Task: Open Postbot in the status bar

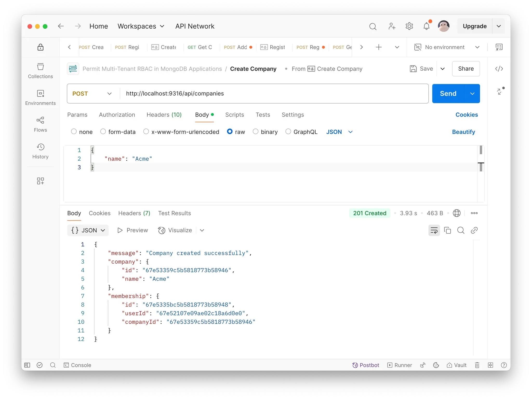Action: coord(366,365)
